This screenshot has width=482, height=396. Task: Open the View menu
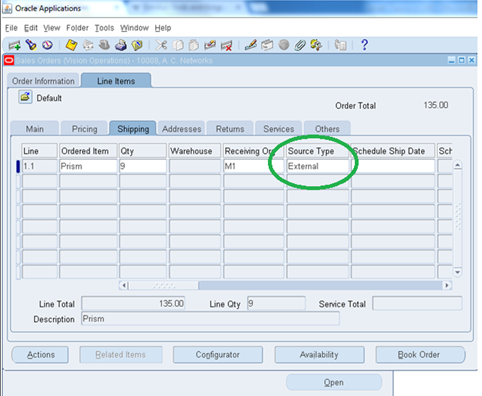pos(52,28)
